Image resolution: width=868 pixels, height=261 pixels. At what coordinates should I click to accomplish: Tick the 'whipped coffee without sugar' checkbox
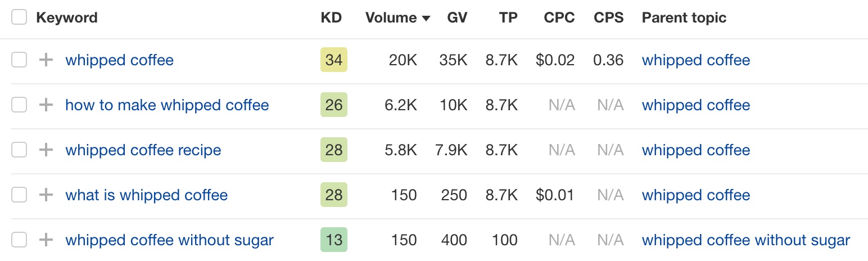pyautogui.click(x=19, y=240)
